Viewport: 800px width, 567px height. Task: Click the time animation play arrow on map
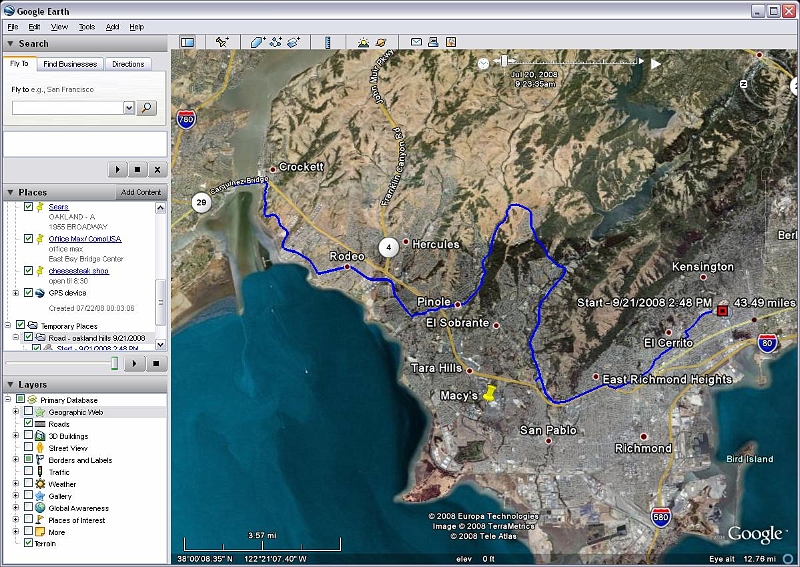coord(656,64)
